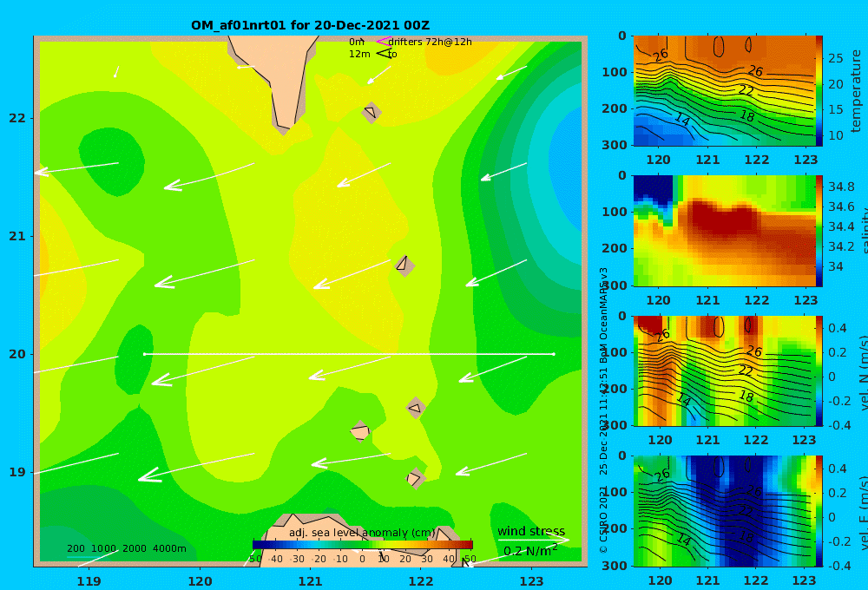868x590 pixels.
Task: Click the '12m' legend label
Action: tap(359, 54)
